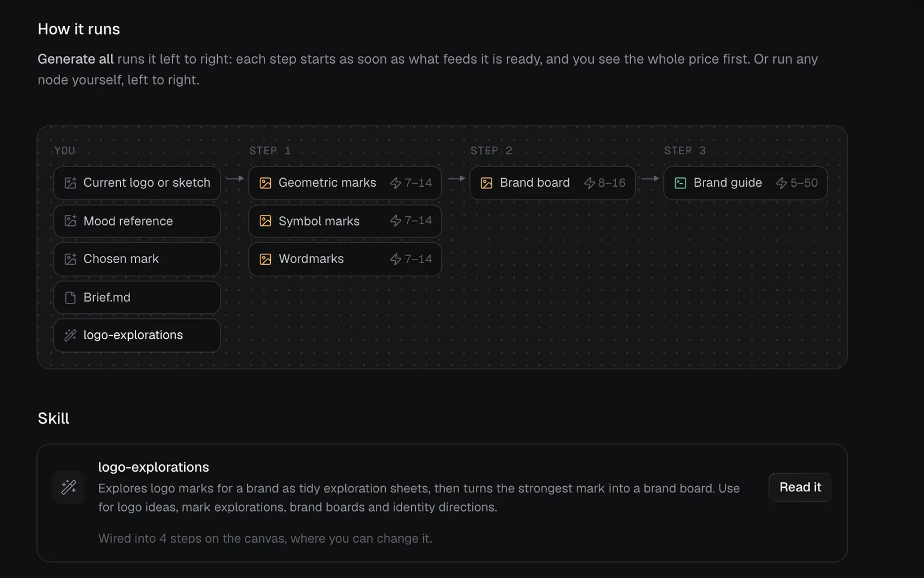Select the Symbol marks step node
Viewport: 924px width, 578px height.
pyautogui.click(x=345, y=221)
